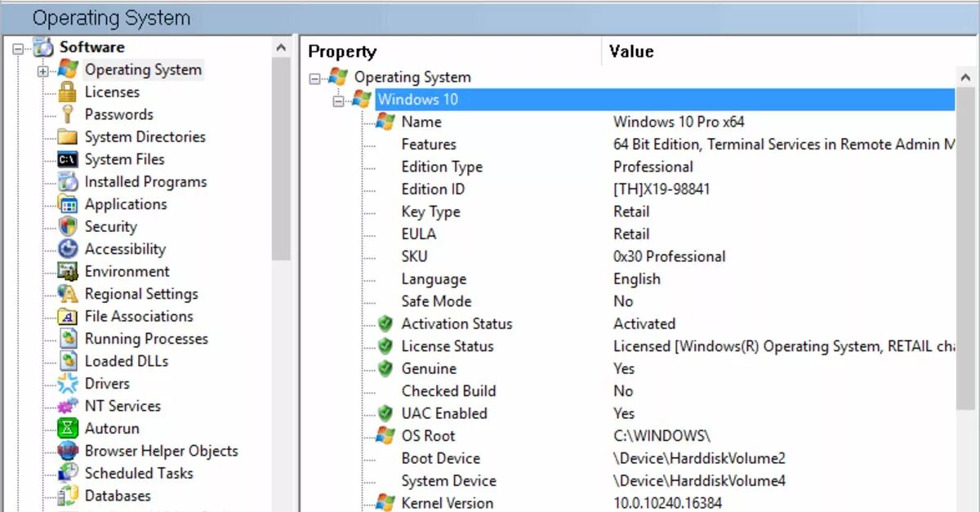The width and height of the screenshot is (980, 512).
Task: Click the Regional Settings icon
Action: (x=69, y=294)
